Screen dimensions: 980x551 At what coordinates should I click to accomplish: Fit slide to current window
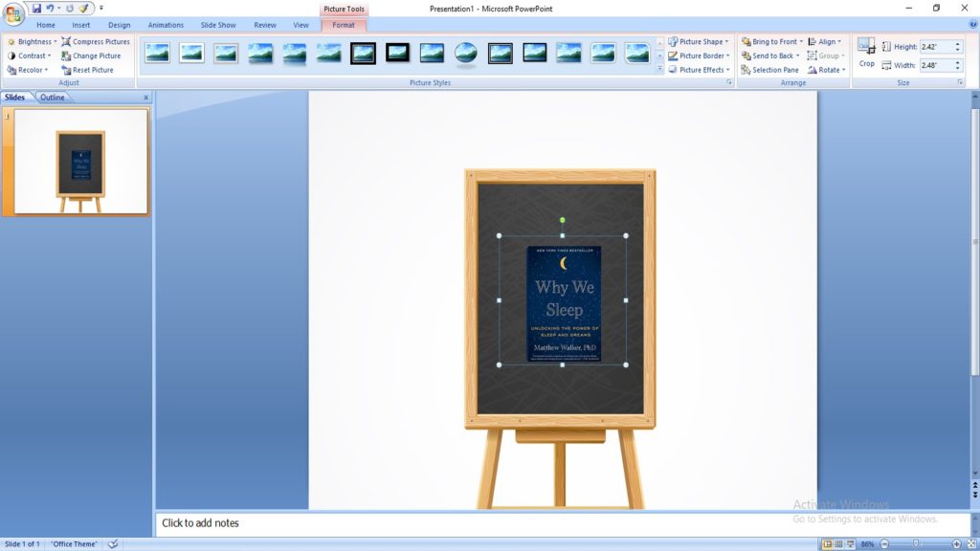972,544
